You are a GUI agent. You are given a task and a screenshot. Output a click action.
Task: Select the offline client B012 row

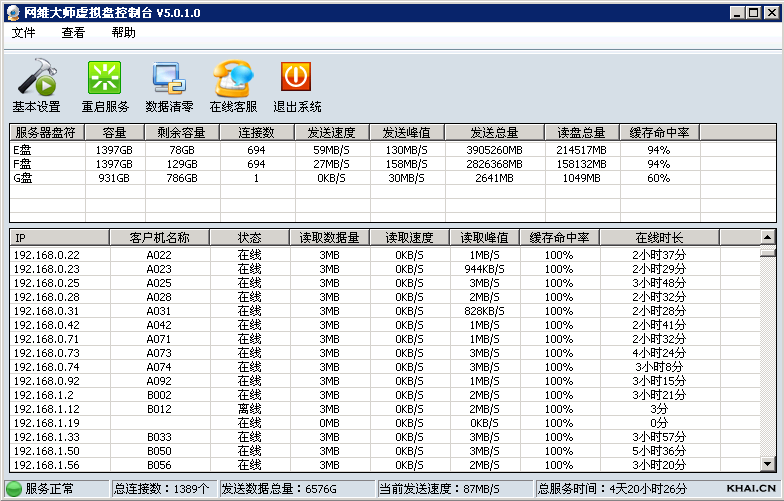pos(159,409)
